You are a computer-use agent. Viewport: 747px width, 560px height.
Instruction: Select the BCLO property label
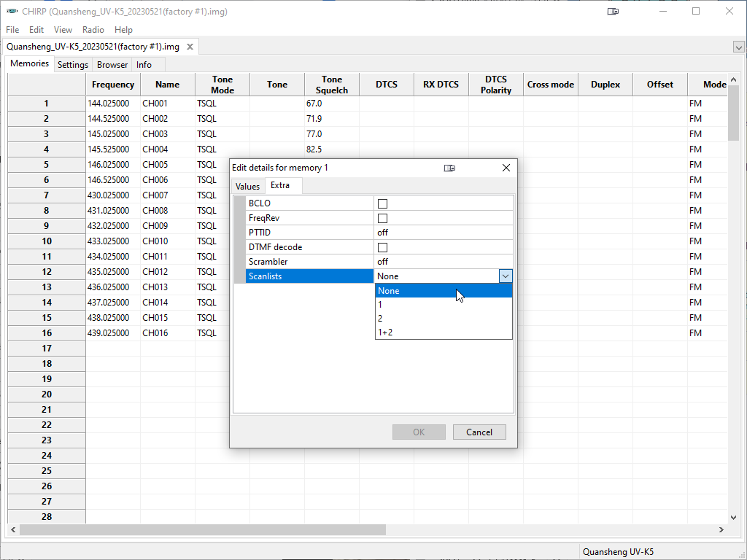[x=309, y=203]
